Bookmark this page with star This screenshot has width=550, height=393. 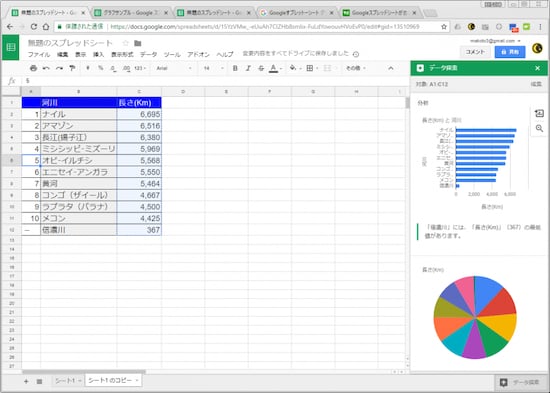(x=444, y=27)
